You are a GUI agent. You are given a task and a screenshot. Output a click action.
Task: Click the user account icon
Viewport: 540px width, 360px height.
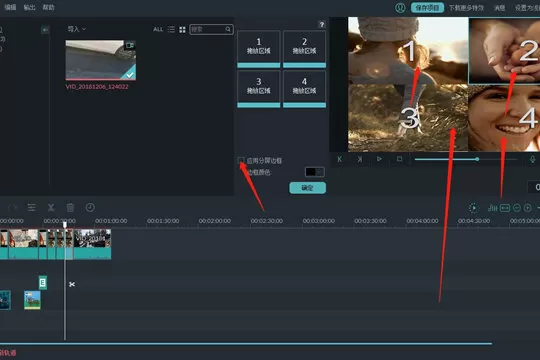pyautogui.click(x=400, y=8)
